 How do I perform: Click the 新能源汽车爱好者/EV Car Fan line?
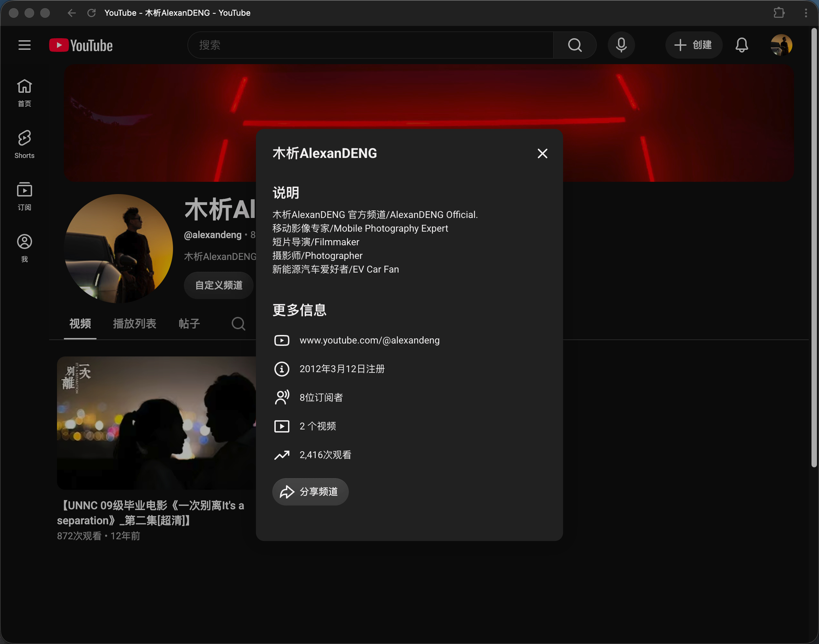[336, 269]
